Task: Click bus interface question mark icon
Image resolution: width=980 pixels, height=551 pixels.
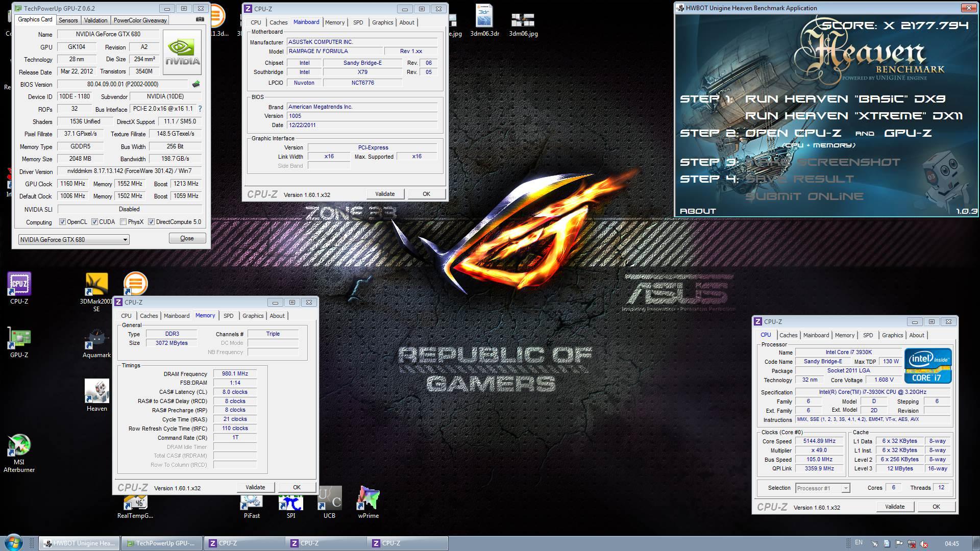Action: point(200,109)
